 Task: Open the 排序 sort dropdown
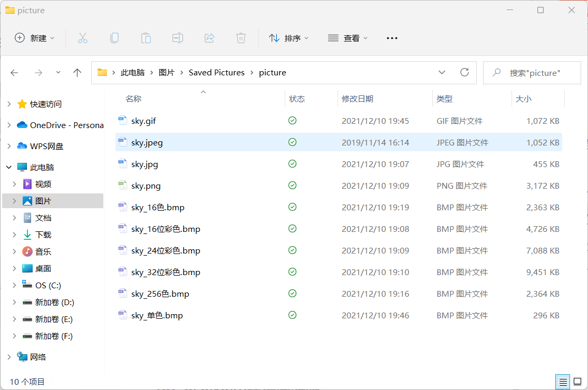click(x=289, y=38)
